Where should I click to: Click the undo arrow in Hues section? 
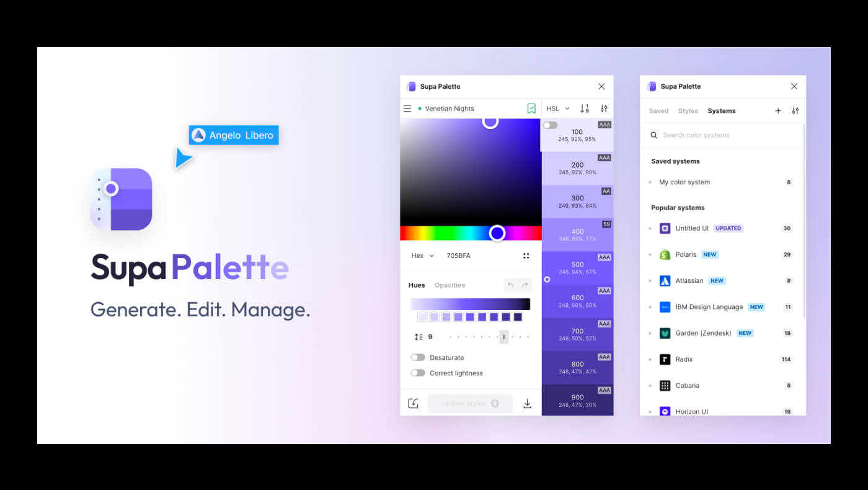click(x=511, y=285)
